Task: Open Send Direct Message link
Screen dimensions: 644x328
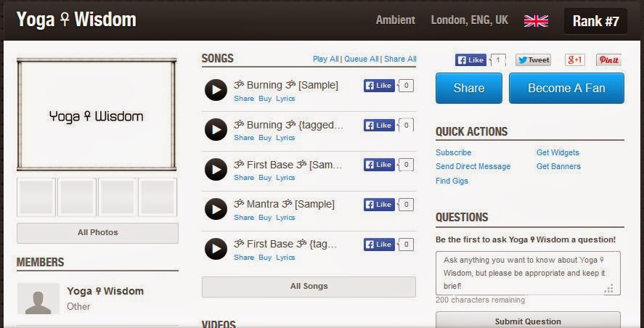Action: click(473, 166)
